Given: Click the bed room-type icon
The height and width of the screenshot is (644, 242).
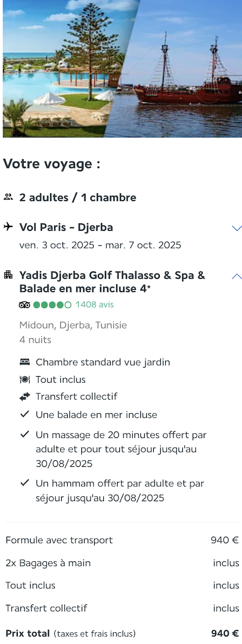Looking at the screenshot, I should 25,362.
